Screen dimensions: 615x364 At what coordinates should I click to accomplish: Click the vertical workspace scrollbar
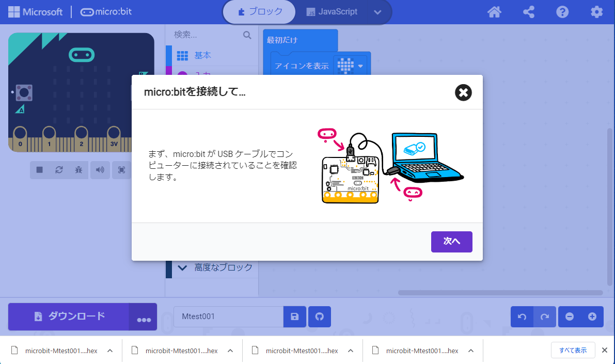point(609,207)
